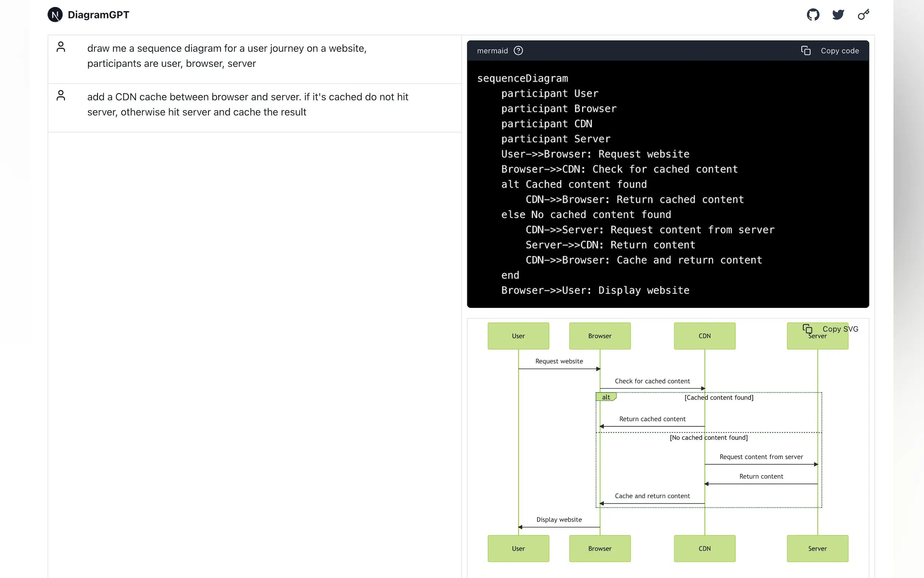The width and height of the screenshot is (924, 578).
Task: Click the sequenceDiagram line in code
Action: 522,78
